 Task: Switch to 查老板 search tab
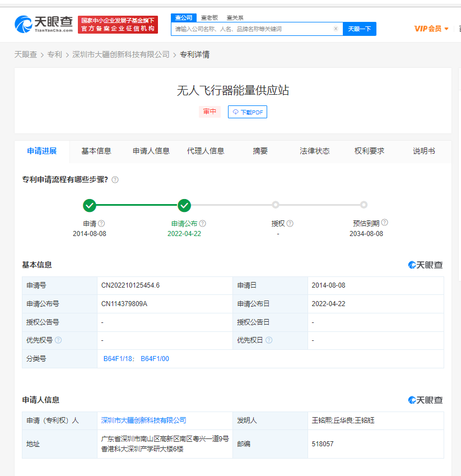tap(210, 18)
